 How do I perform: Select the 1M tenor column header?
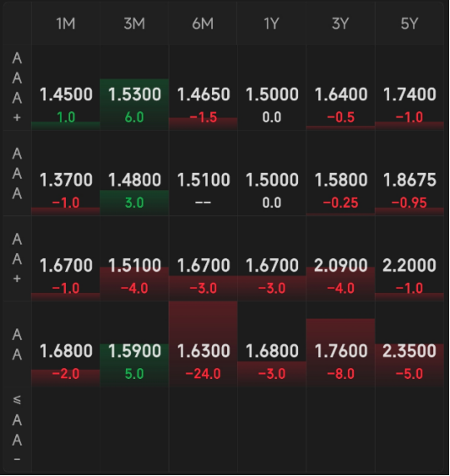tap(66, 24)
